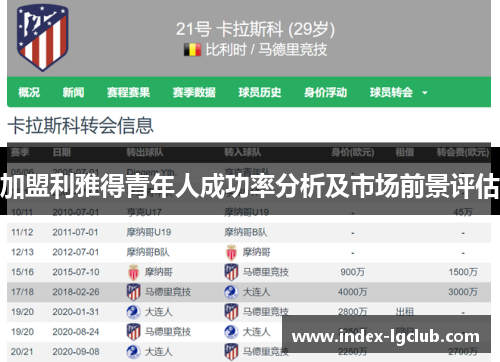
Task: Click the 大连人 badge in the 2020-08-24 row
Action: (231, 332)
